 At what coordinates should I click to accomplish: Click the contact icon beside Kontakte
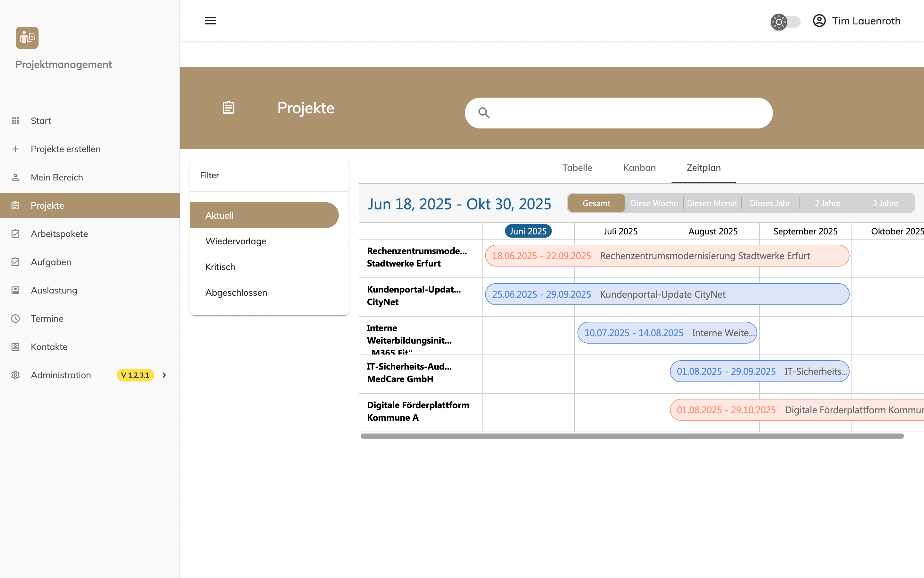click(x=15, y=347)
